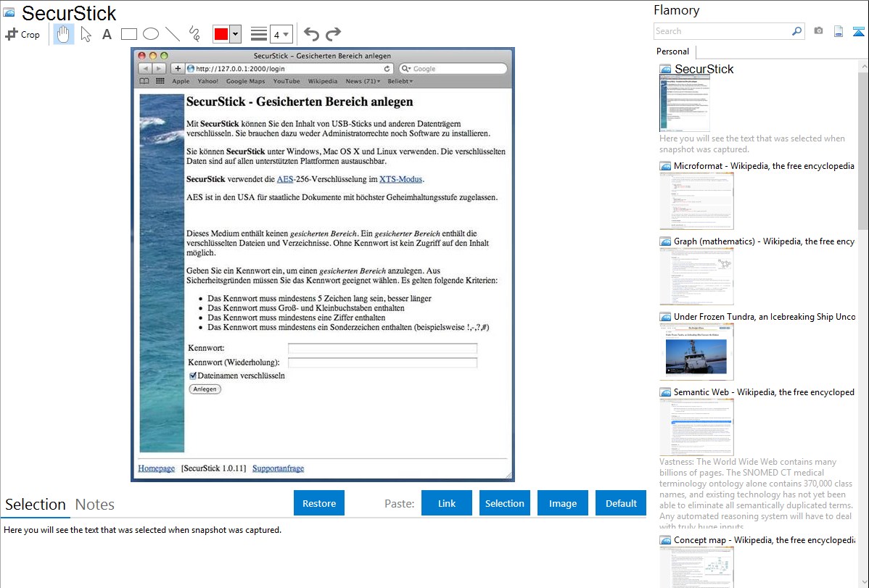Select the ellipse drawing tool

tap(151, 34)
